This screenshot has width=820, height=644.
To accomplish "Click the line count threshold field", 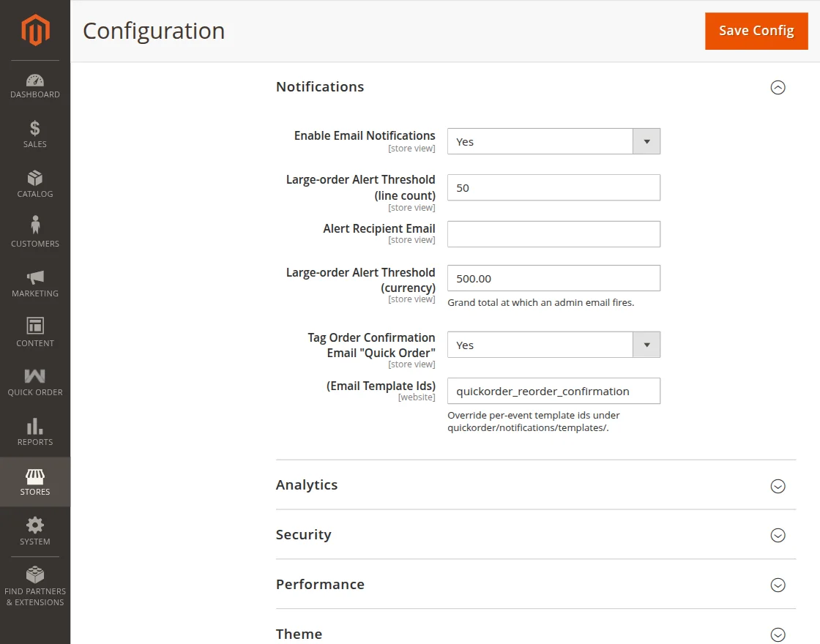I will tap(553, 187).
